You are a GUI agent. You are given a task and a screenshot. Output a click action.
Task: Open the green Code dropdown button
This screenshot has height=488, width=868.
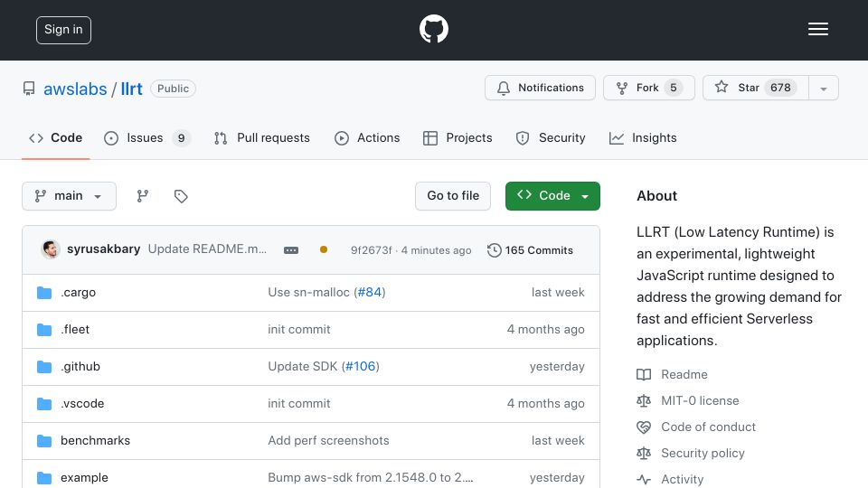tap(552, 196)
